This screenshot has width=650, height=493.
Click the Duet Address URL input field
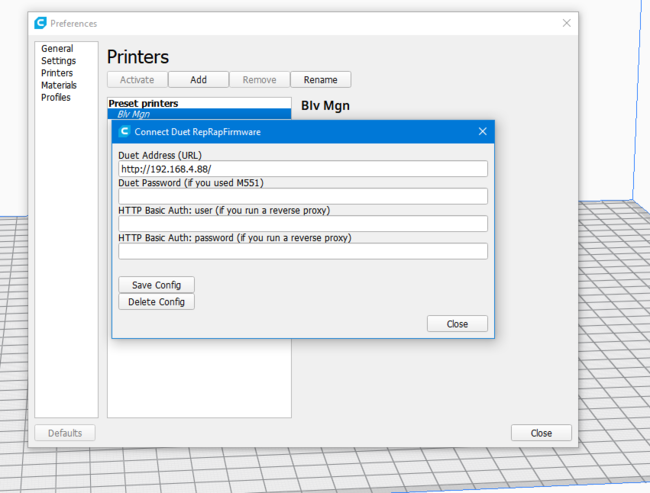tap(303, 169)
